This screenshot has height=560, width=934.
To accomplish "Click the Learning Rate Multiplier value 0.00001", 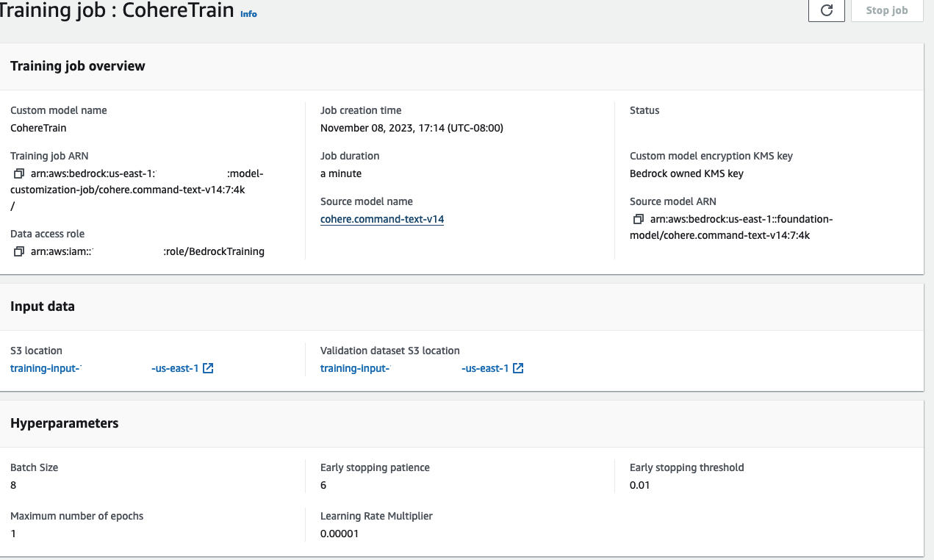I will point(340,534).
